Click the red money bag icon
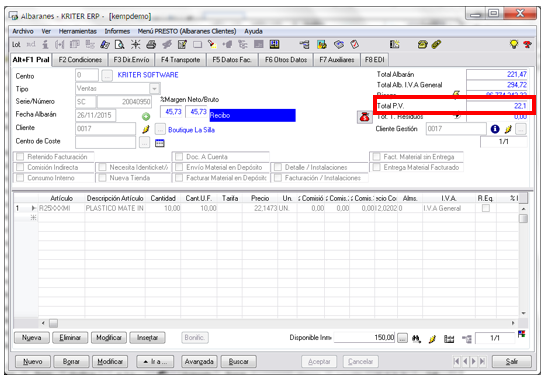This screenshot has width=550, height=377. coord(364,117)
